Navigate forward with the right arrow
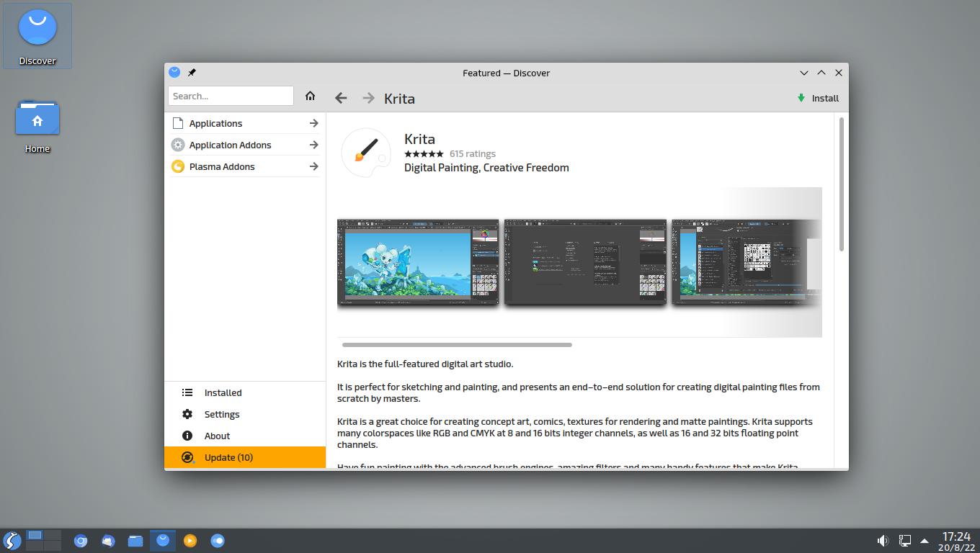The width and height of the screenshot is (980, 553). tap(368, 98)
